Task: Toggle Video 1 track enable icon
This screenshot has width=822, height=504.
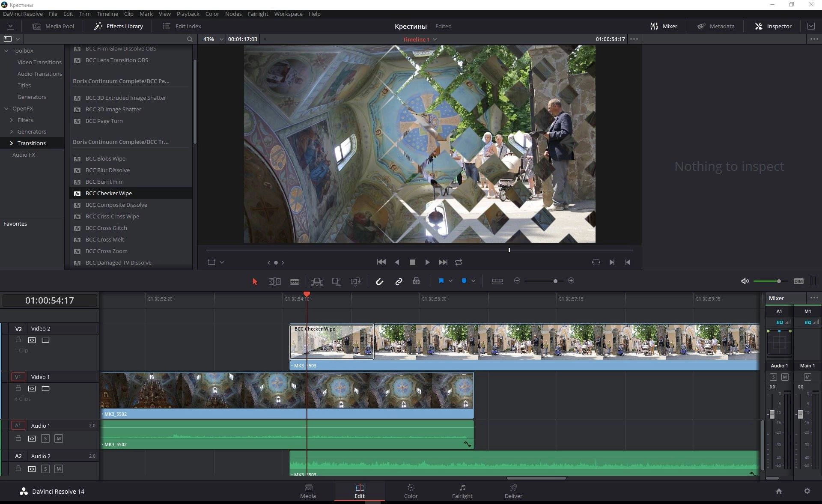Action: pyautogui.click(x=45, y=388)
